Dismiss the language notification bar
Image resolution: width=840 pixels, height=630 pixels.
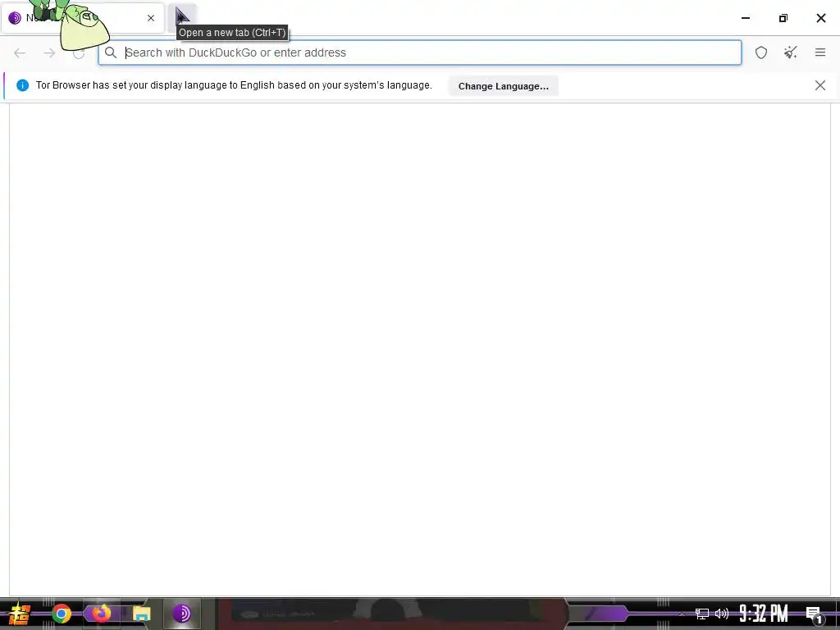point(819,85)
